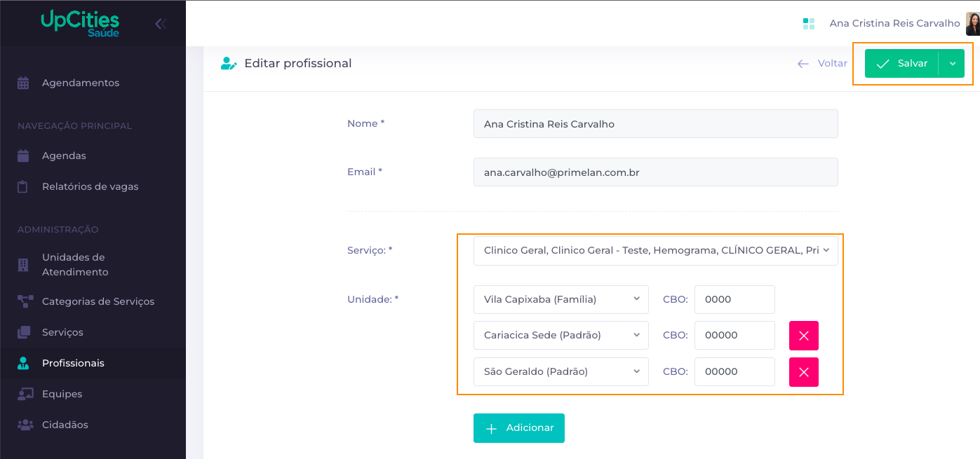Open the Serviços section
This screenshot has width=980, height=459.
tap(93, 332)
